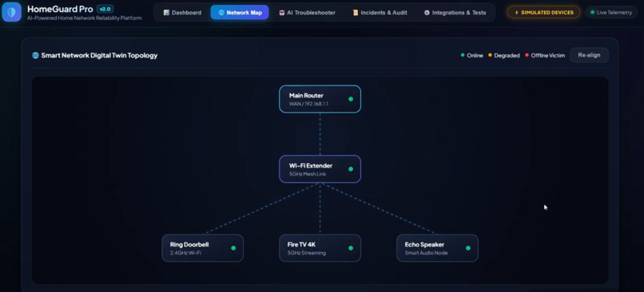This screenshot has height=292, width=644.
Task: Click the "2.4GHz Wi-Fi" subtitle
Action: [x=185, y=253]
